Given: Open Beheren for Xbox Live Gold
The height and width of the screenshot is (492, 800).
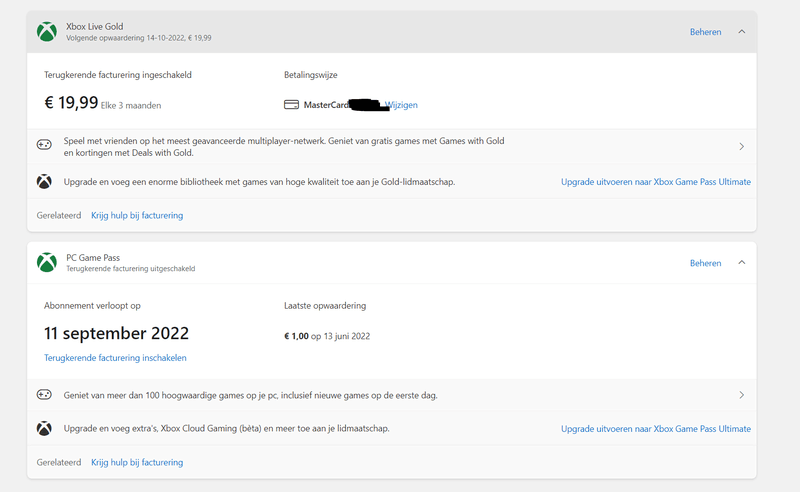Looking at the screenshot, I should [705, 32].
